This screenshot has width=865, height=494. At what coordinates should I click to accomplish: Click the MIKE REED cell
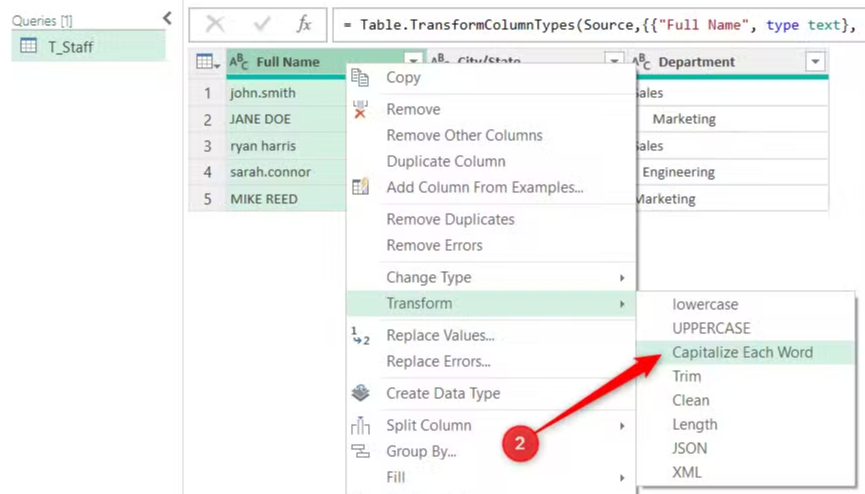tap(286, 199)
